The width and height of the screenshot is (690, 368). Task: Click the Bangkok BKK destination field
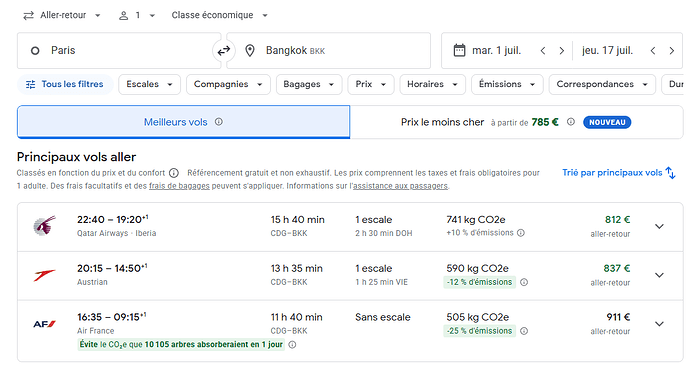pyautogui.click(x=328, y=51)
